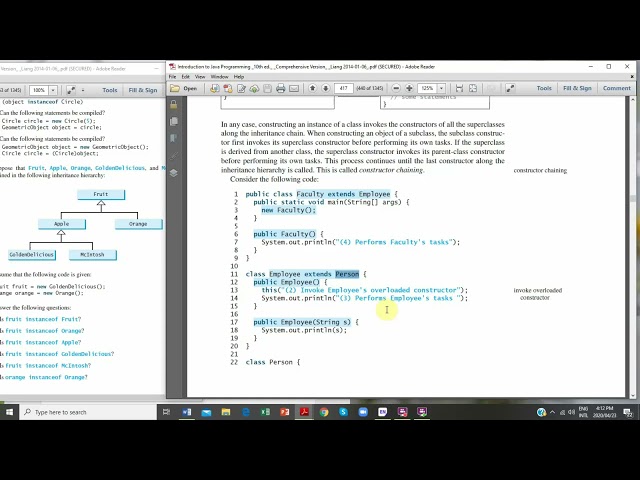Click the zoom field showing 125%
This screenshot has width=640, height=480.
click(x=427, y=88)
